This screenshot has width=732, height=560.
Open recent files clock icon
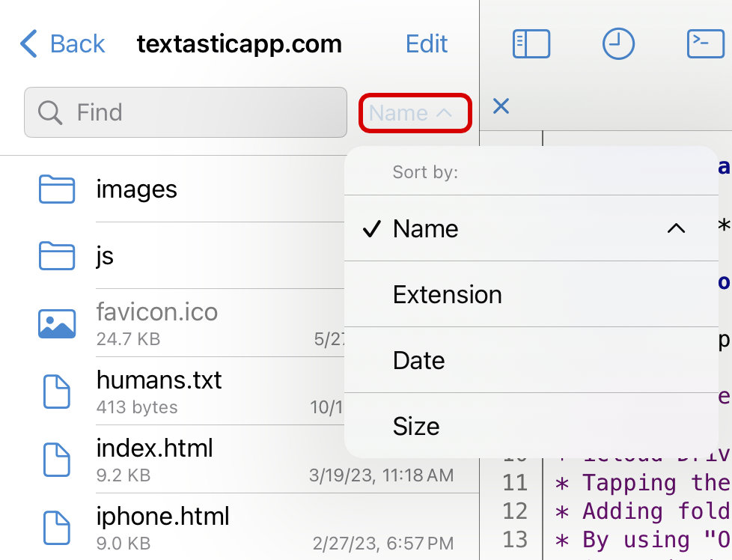click(618, 44)
